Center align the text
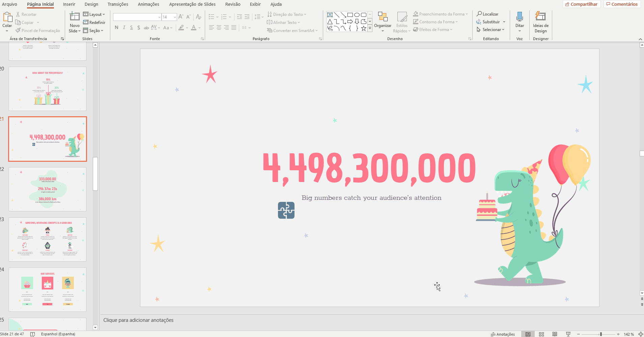This screenshot has height=337, width=644. 219,28
